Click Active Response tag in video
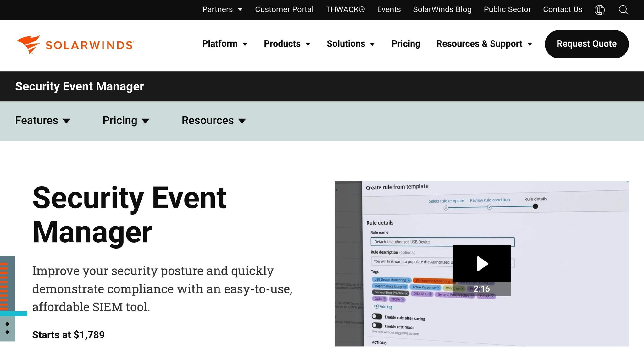 (x=425, y=287)
